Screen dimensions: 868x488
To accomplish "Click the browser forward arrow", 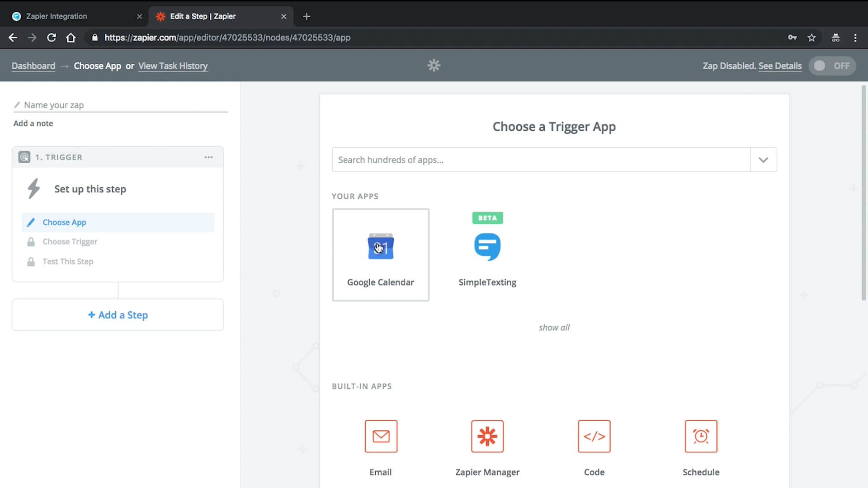I will click(32, 38).
